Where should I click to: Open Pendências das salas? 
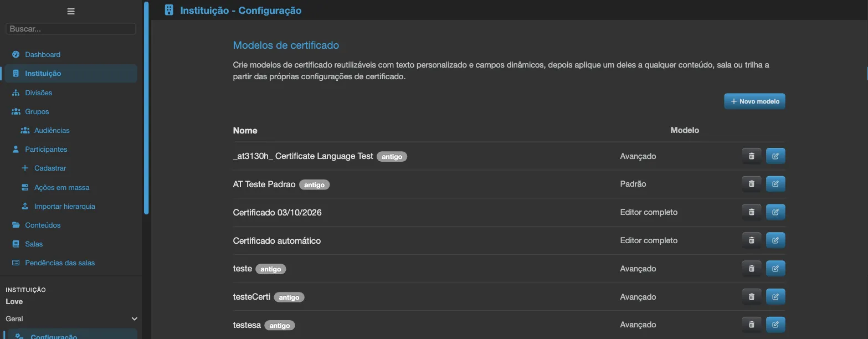pos(60,263)
